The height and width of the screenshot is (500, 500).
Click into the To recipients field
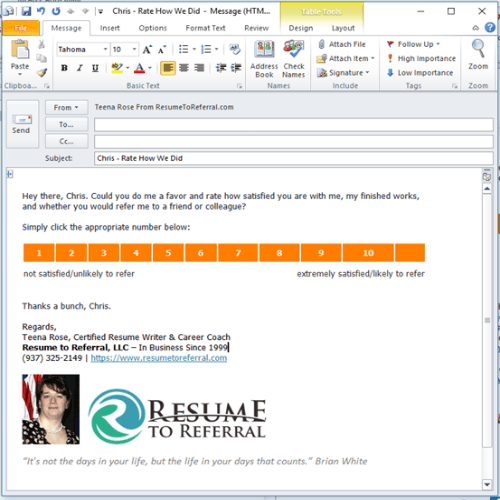(x=294, y=125)
